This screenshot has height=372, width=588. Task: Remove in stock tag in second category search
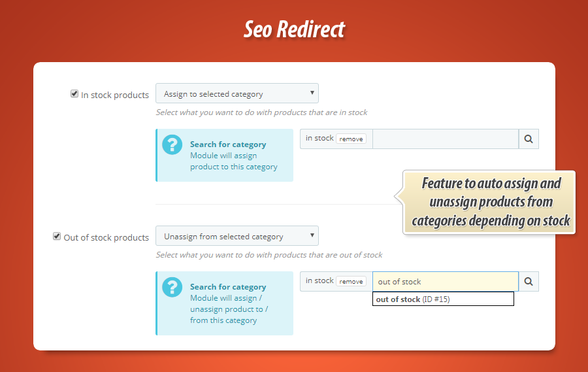[351, 281]
